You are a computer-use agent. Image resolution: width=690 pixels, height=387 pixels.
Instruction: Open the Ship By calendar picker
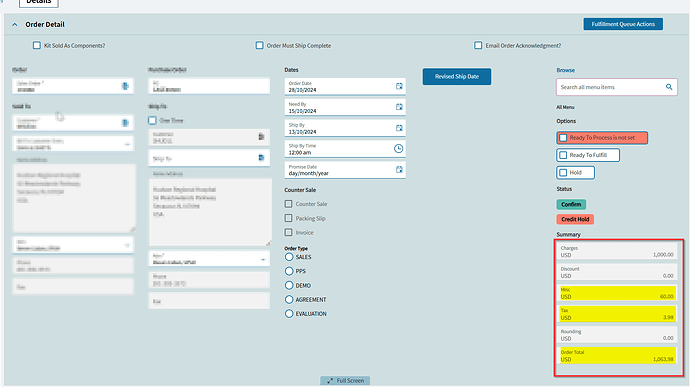click(x=399, y=128)
